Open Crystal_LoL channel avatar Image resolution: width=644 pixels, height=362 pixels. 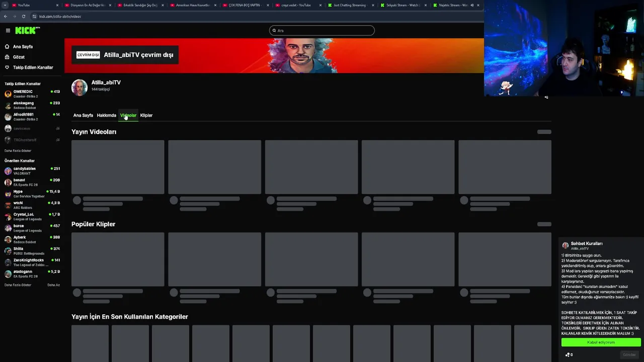pos(8,217)
